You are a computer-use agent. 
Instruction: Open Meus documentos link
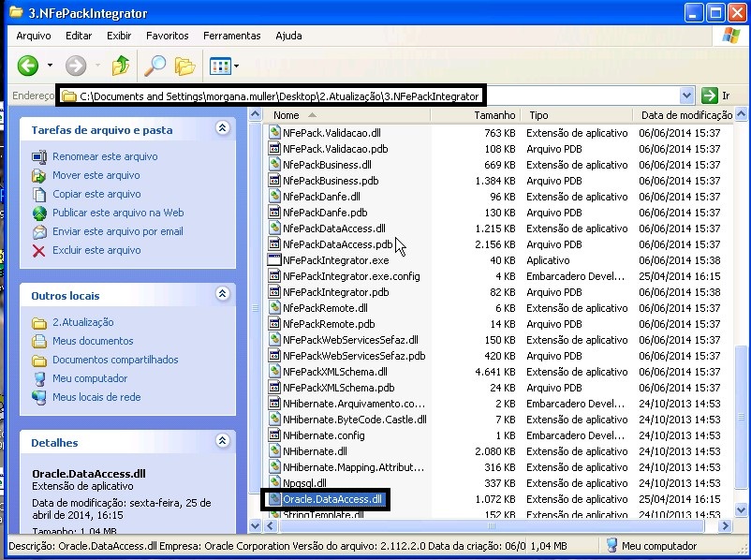point(93,341)
